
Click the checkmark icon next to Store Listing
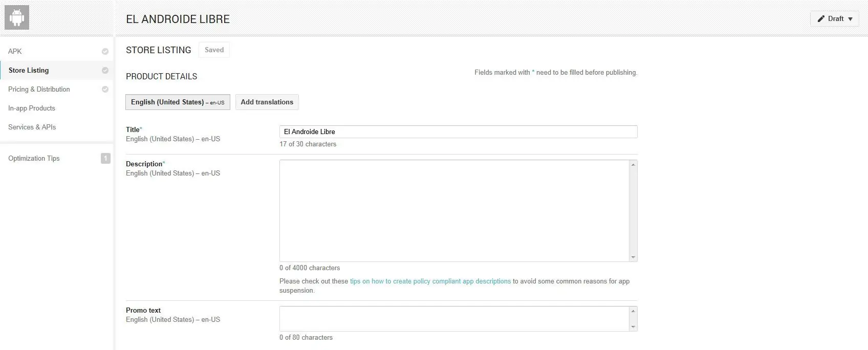click(105, 70)
